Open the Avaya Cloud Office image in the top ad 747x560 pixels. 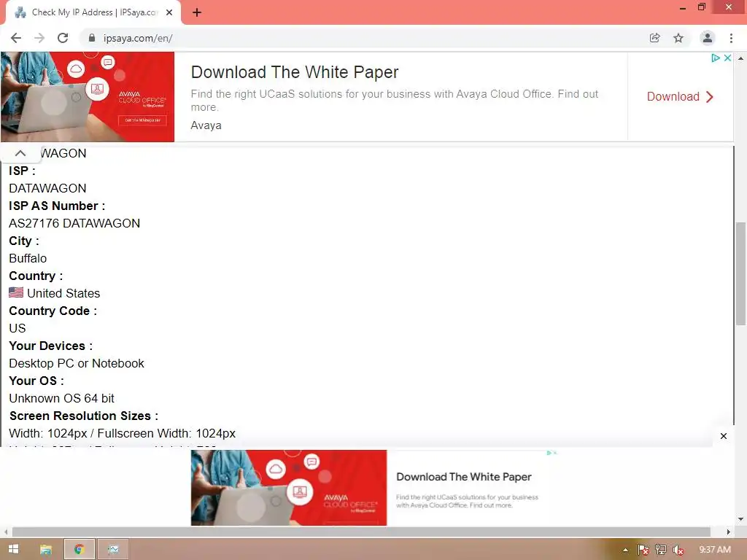88,97
